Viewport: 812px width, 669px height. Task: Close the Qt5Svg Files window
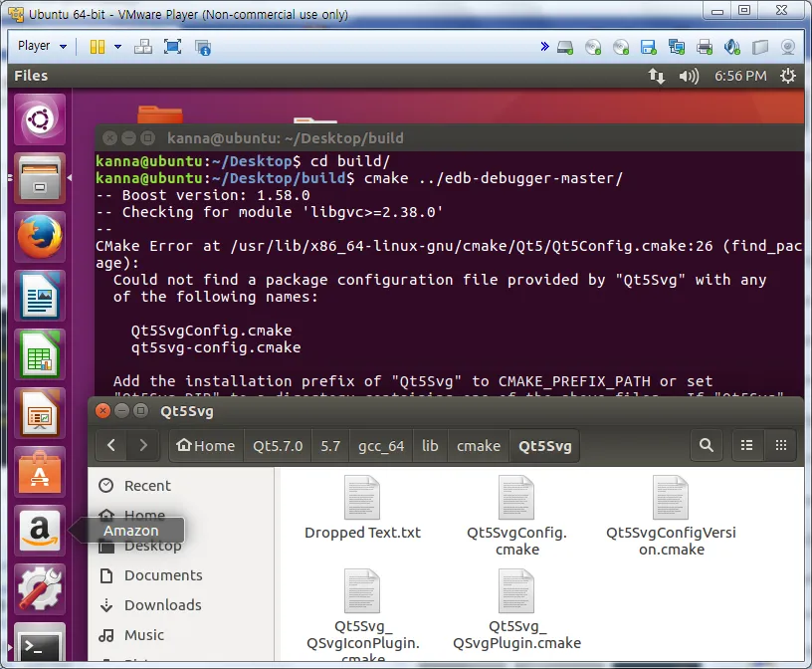tap(103, 411)
